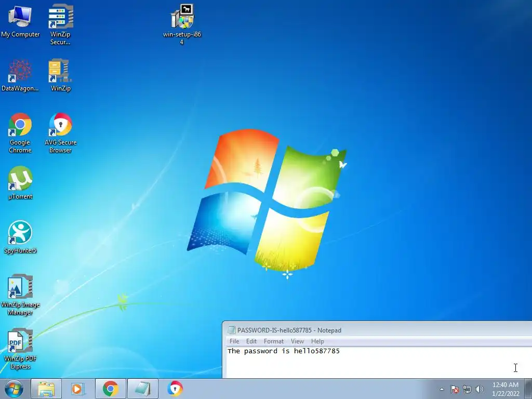The height and width of the screenshot is (399, 532).
Task: Open the volume speaker tray icon
Action: coord(480,389)
